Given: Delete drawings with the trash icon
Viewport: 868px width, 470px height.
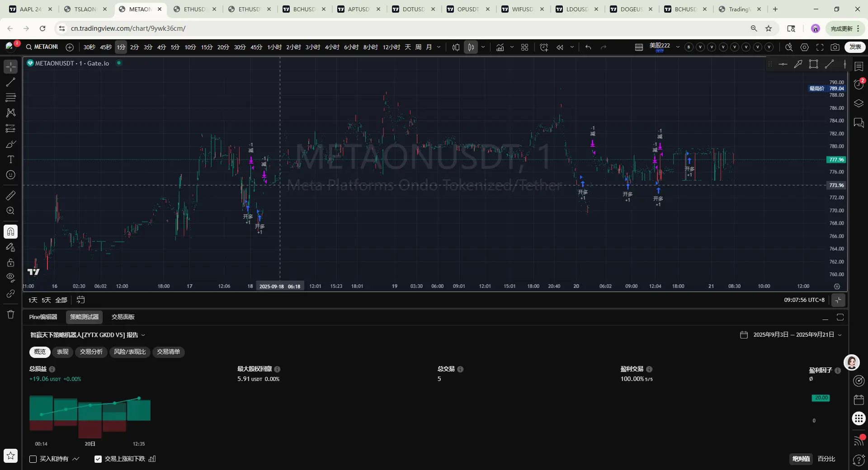Looking at the screenshot, I should (x=11, y=315).
